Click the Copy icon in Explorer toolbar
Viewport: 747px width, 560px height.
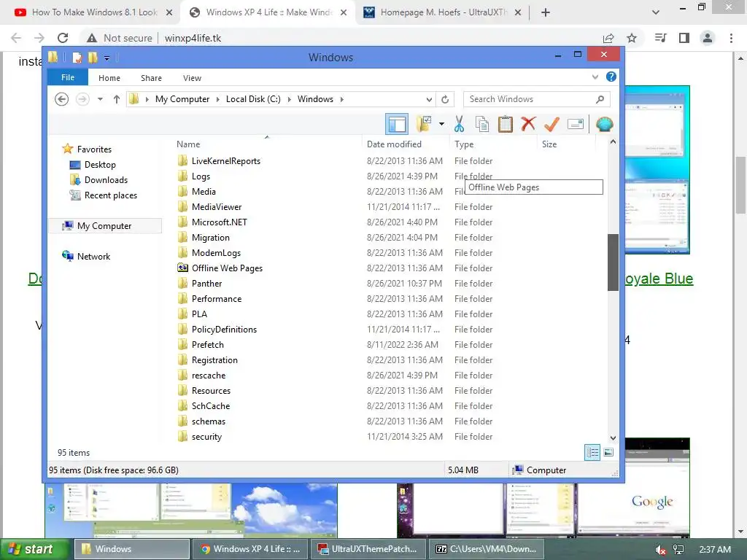pyautogui.click(x=481, y=124)
